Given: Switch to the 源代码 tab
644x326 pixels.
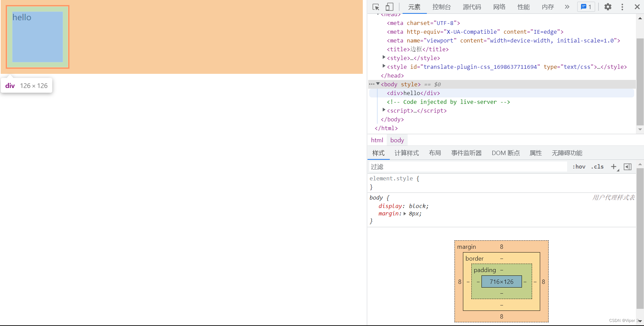Looking at the screenshot, I should tap(472, 7).
